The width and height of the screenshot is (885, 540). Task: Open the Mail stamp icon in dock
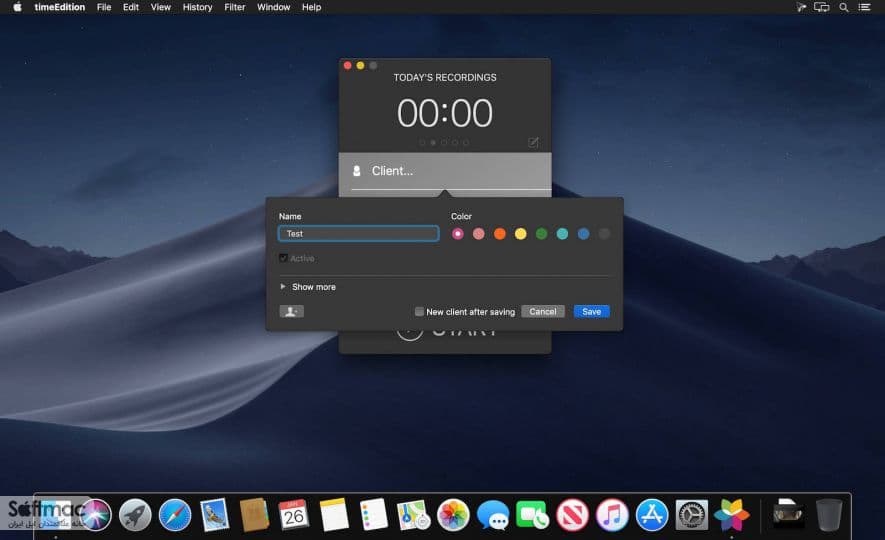[x=214, y=515]
